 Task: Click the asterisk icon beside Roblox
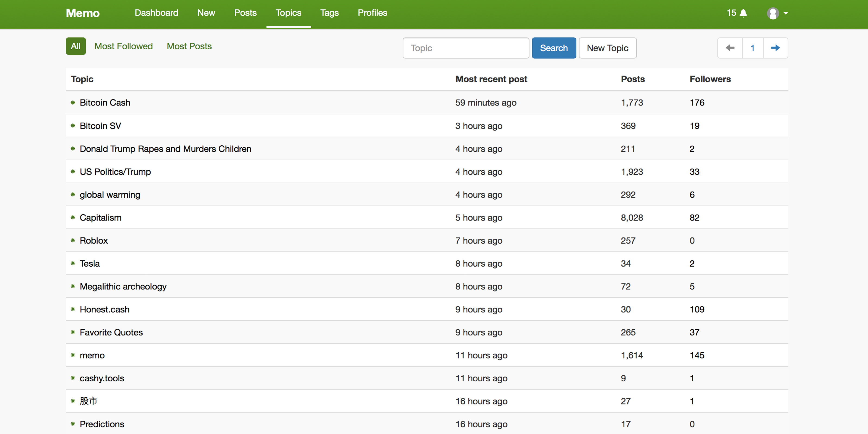(x=73, y=241)
